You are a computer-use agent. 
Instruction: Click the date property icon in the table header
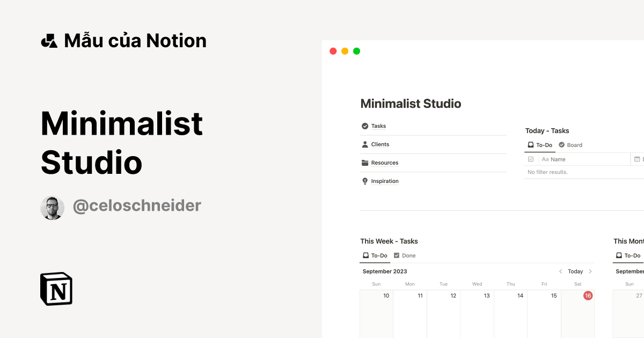pyautogui.click(x=638, y=159)
